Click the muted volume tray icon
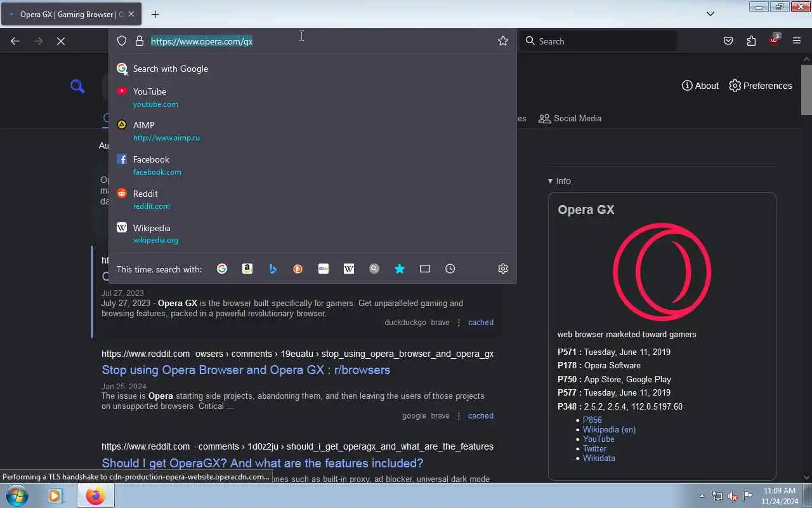Image resolution: width=812 pixels, height=508 pixels. pyautogui.click(x=733, y=496)
